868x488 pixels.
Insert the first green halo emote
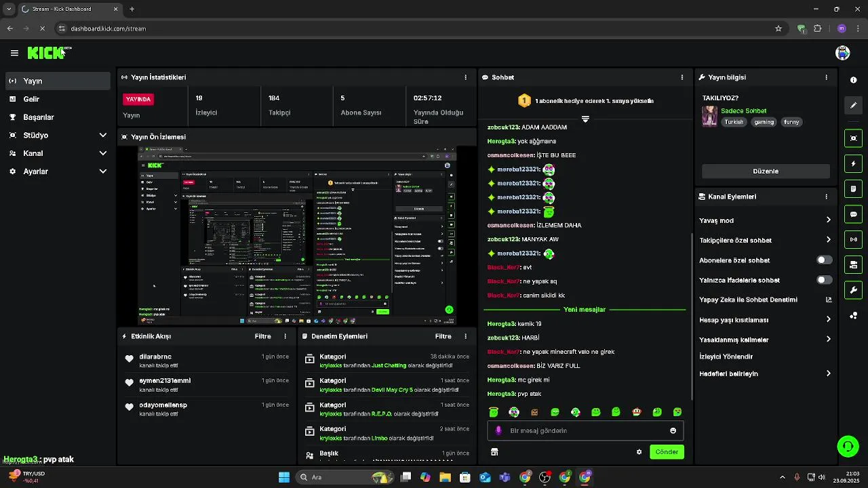[x=494, y=412]
